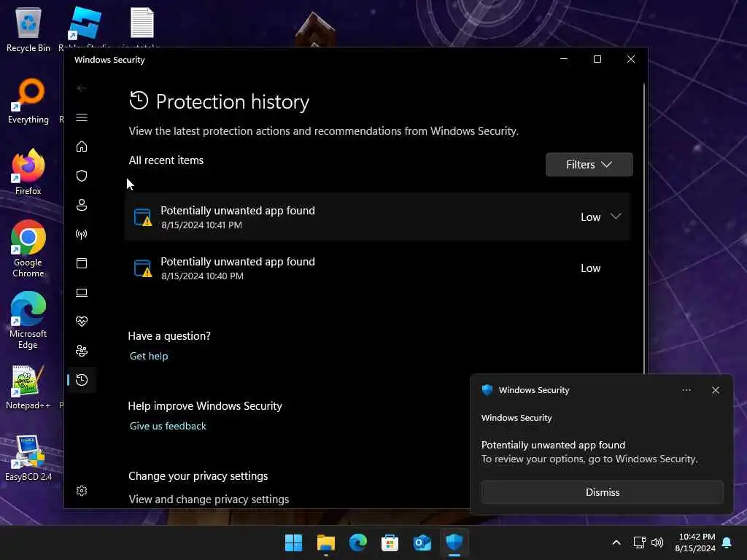The height and width of the screenshot is (560, 747).
Task: Open the Filters dropdown
Action: 589,164
